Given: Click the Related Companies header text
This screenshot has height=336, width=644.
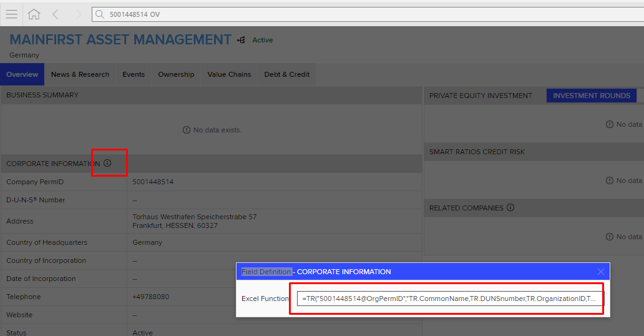Looking at the screenshot, I should tap(466, 208).
